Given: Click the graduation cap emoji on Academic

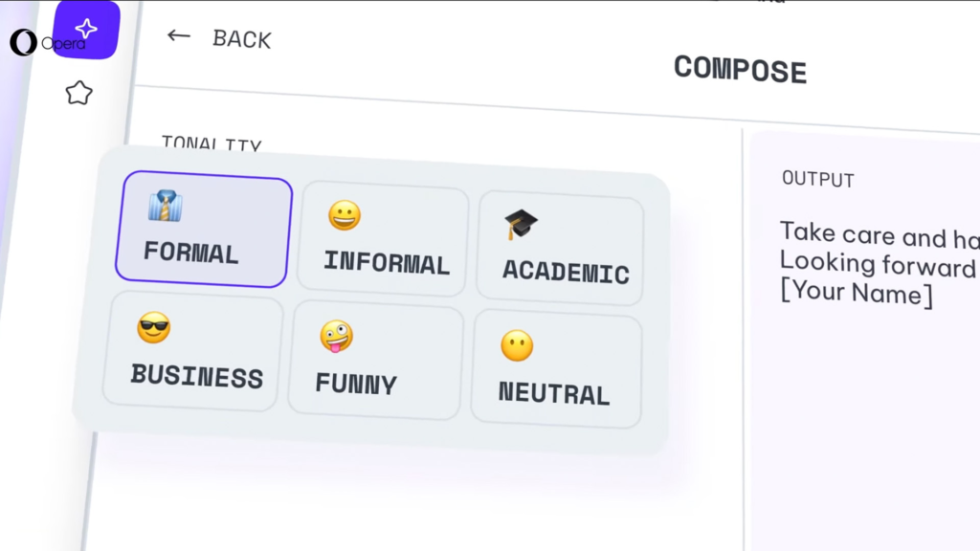Looking at the screenshot, I should [x=521, y=224].
